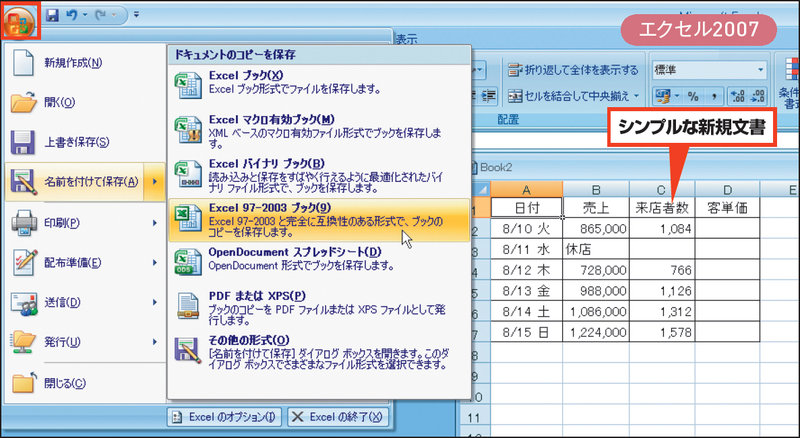Expand the 送信(D) submenu arrow
The image size is (800, 438).
(x=155, y=302)
